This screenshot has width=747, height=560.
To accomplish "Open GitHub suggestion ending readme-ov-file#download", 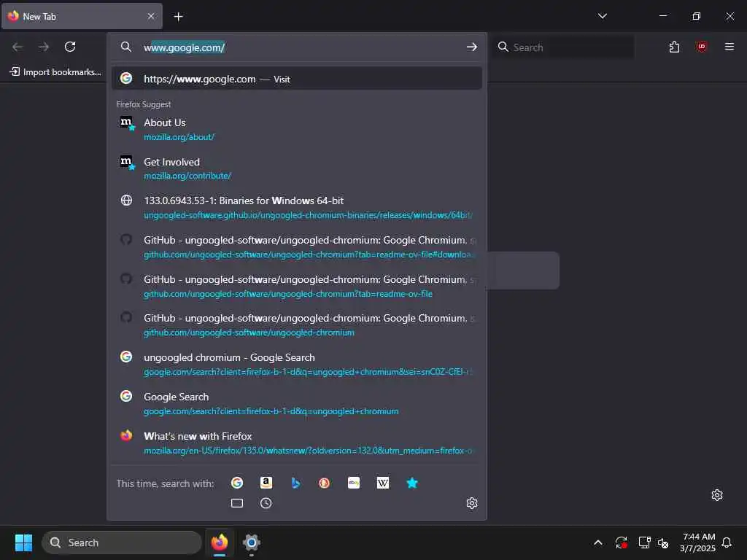I will (x=297, y=246).
